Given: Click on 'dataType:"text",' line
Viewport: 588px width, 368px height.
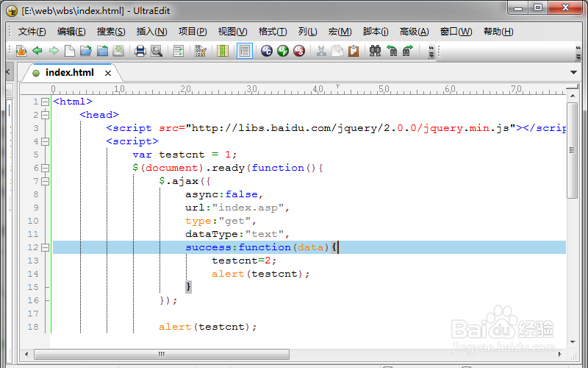Looking at the screenshot, I should 237,234.
